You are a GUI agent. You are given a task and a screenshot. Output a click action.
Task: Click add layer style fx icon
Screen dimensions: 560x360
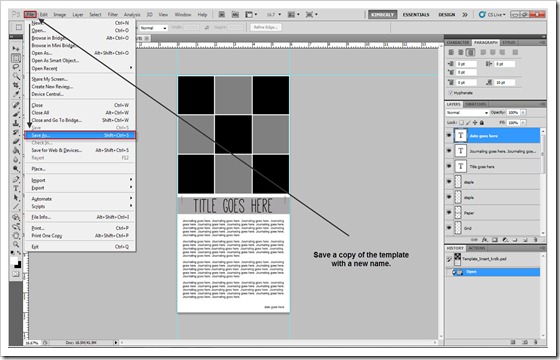tap(485, 240)
